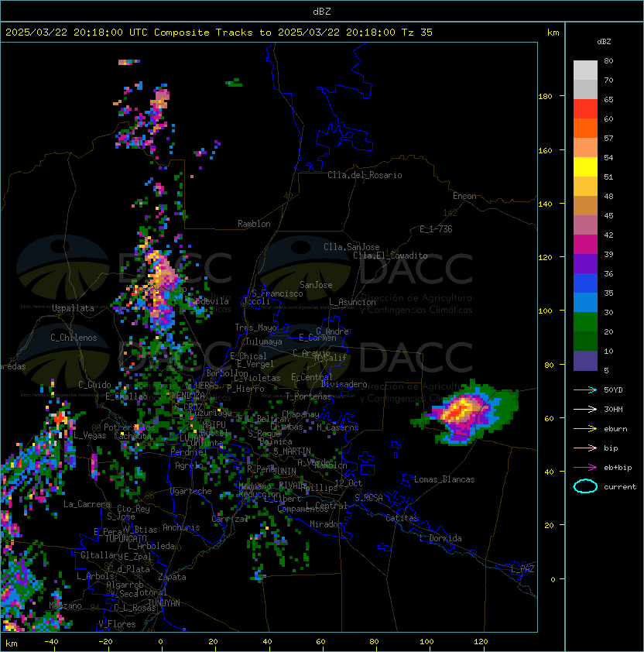Pick the purple 36-39 dBZ swatch
644x652 pixels.
click(585, 263)
